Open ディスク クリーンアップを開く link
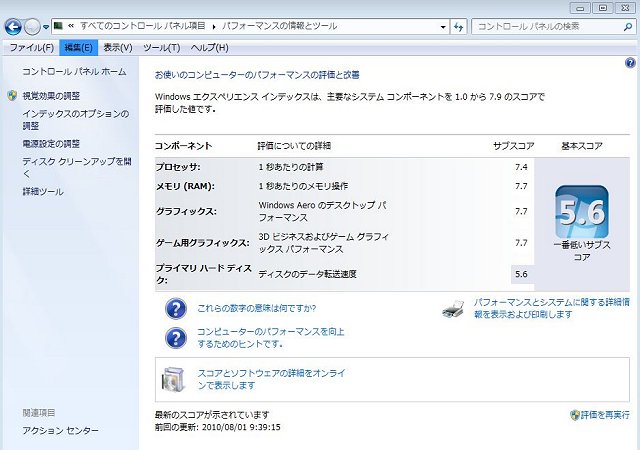This screenshot has height=450, width=640. point(77,167)
